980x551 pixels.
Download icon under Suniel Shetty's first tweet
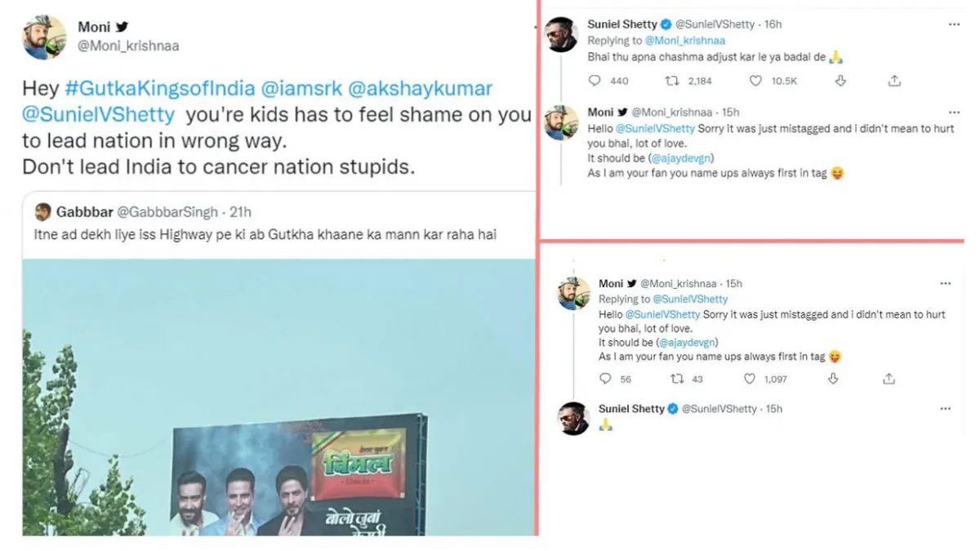841,81
